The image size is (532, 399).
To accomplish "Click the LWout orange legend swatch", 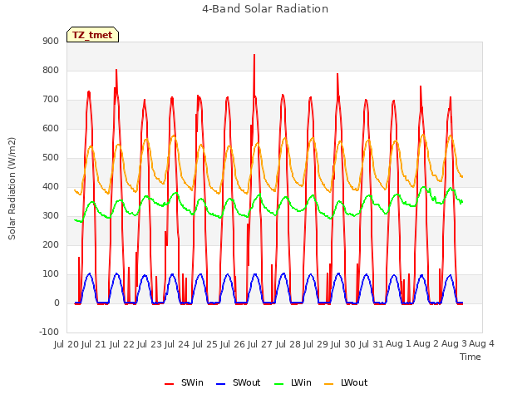I will coord(329,384).
